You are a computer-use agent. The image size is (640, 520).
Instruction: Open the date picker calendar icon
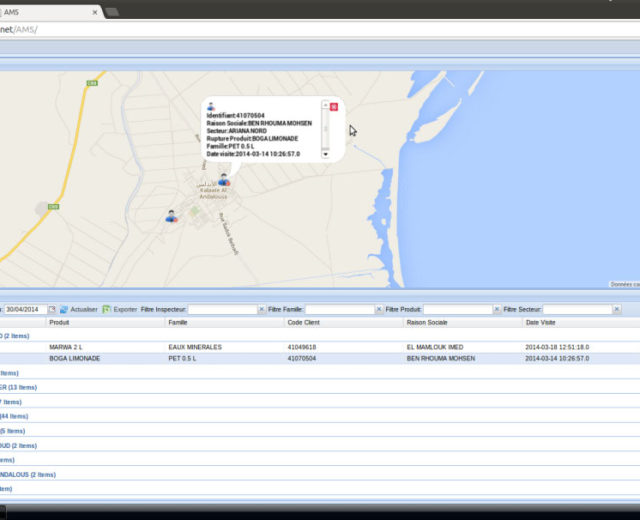(52, 310)
